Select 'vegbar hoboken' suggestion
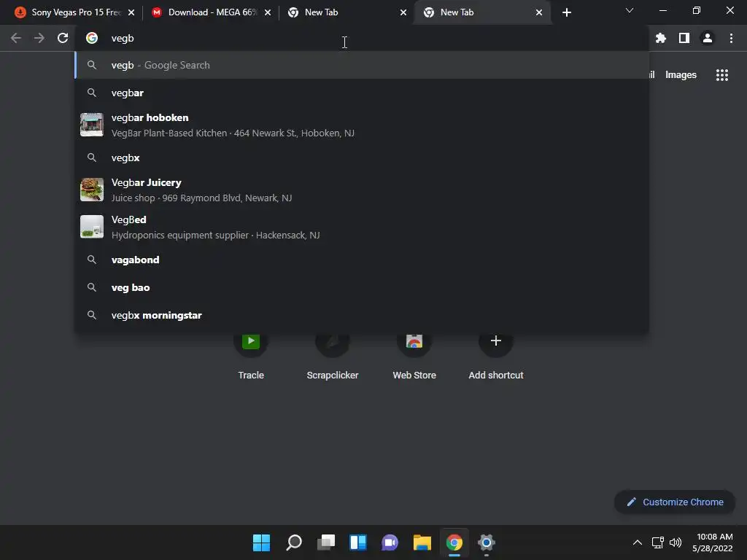747x560 pixels. tap(362, 125)
